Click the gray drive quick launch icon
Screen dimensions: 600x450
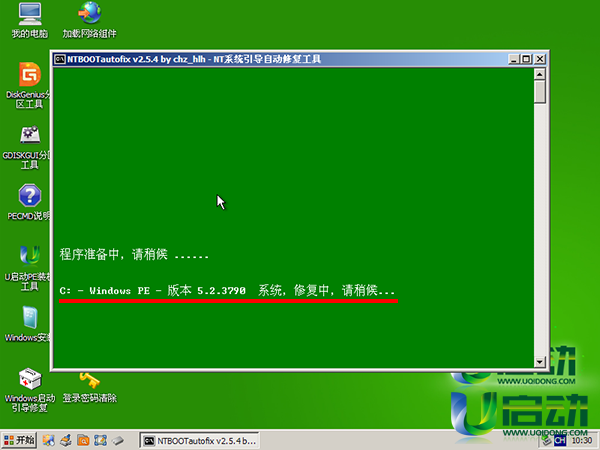pyautogui.click(x=117, y=440)
